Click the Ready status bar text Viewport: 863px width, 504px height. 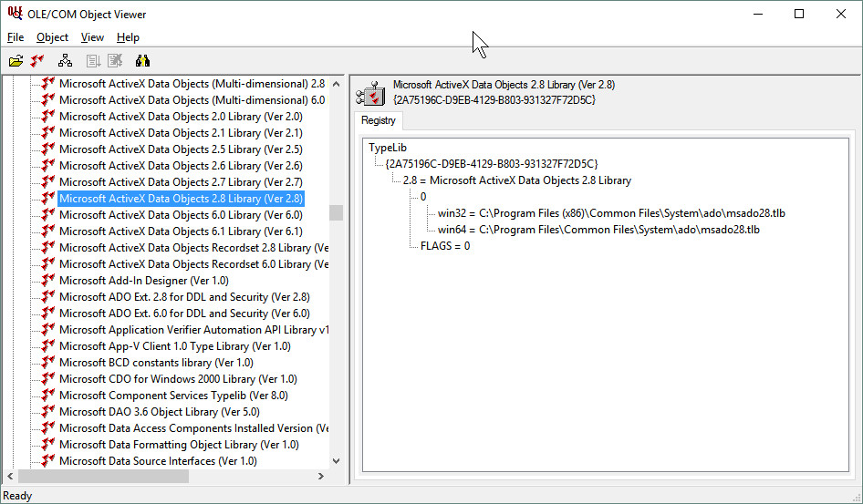pos(17,496)
